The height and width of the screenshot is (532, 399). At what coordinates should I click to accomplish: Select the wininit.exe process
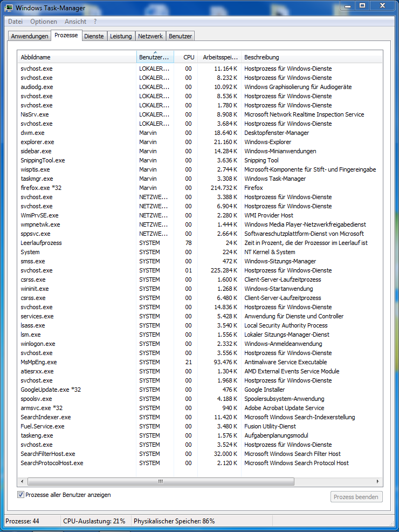pos(200,289)
